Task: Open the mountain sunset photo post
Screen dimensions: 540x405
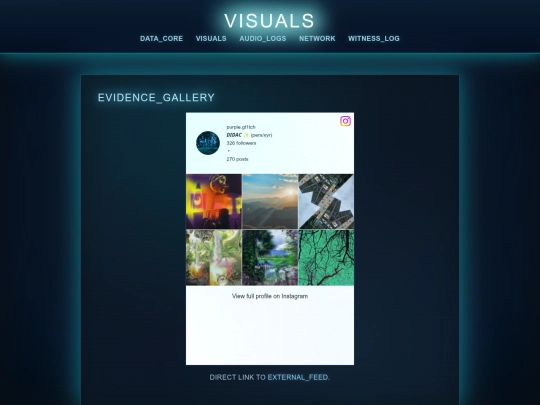Action: [x=270, y=201]
